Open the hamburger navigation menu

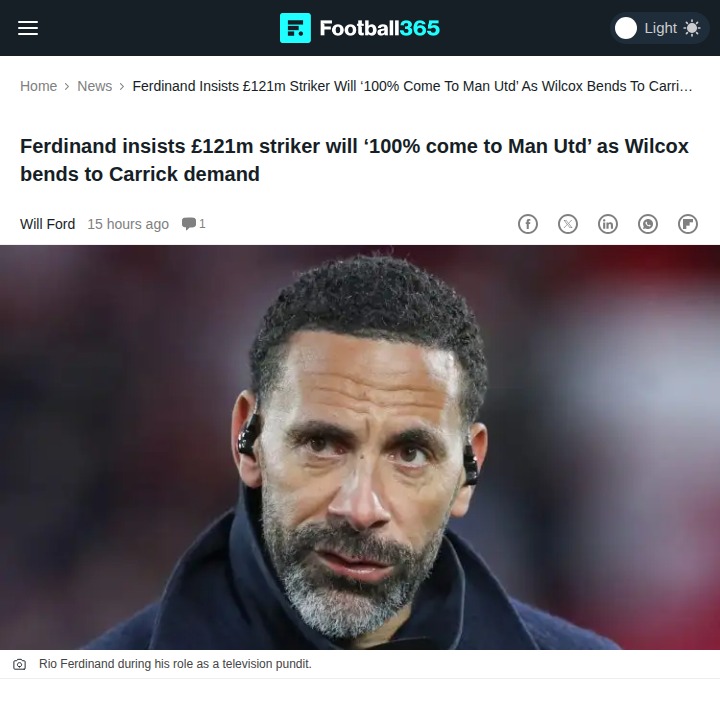28,28
